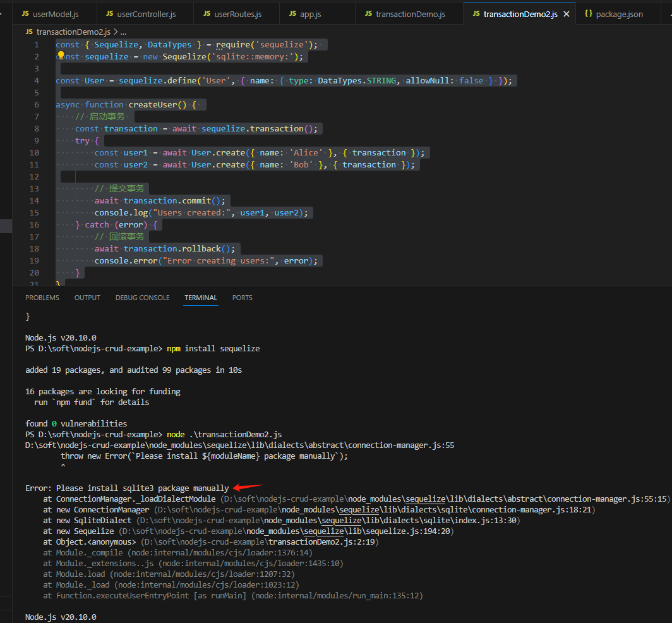672x623 pixels.
Task: Open the package.json tab
Action: [x=614, y=14]
